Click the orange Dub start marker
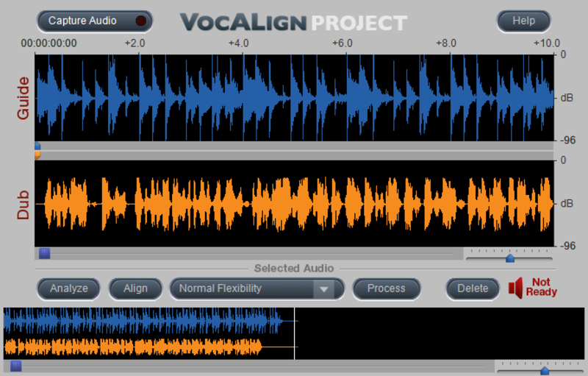This screenshot has height=376, width=588. 37,155
